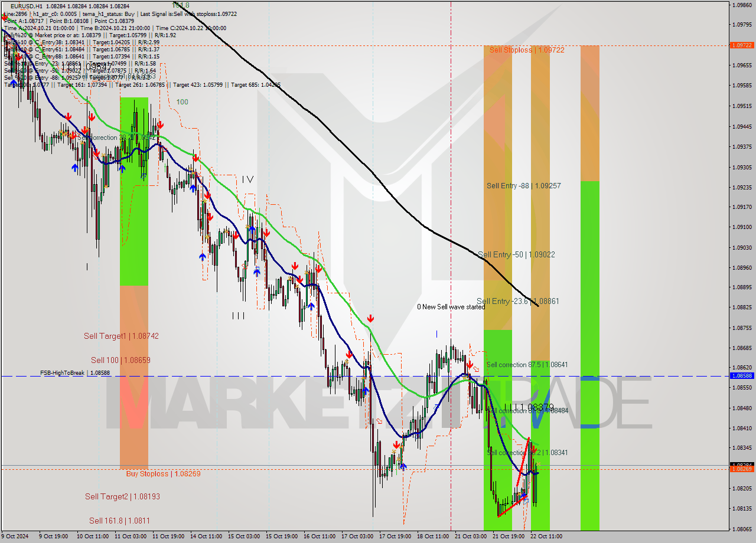Click the '14 Oct 11:00' time axis label
The height and width of the screenshot is (543, 756).
click(x=207, y=537)
